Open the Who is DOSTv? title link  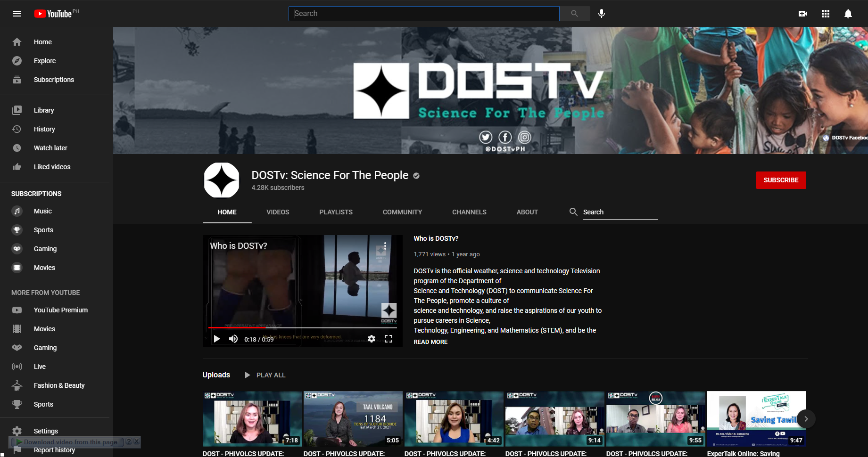point(436,238)
